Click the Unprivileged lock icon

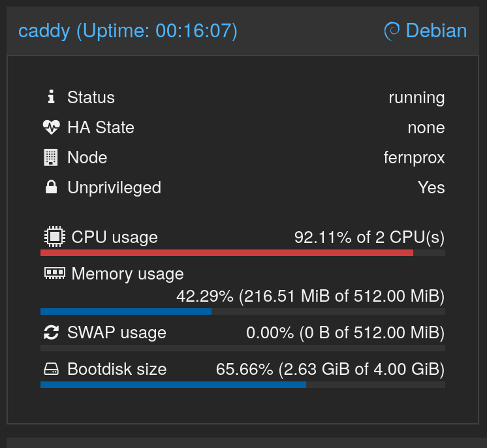pyautogui.click(x=51, y=187)
